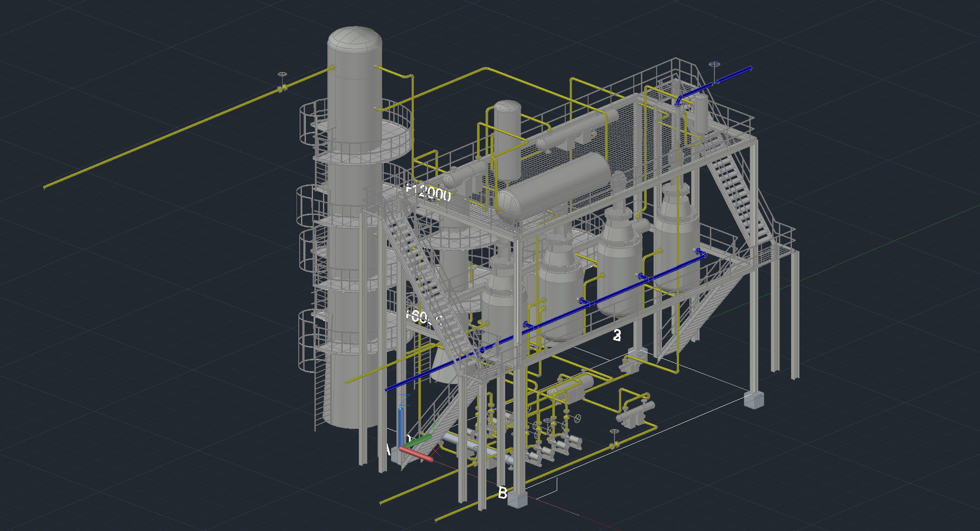
Task: Select valve handwheel on far-left long yellow pipe
Action: coord(282,75)
